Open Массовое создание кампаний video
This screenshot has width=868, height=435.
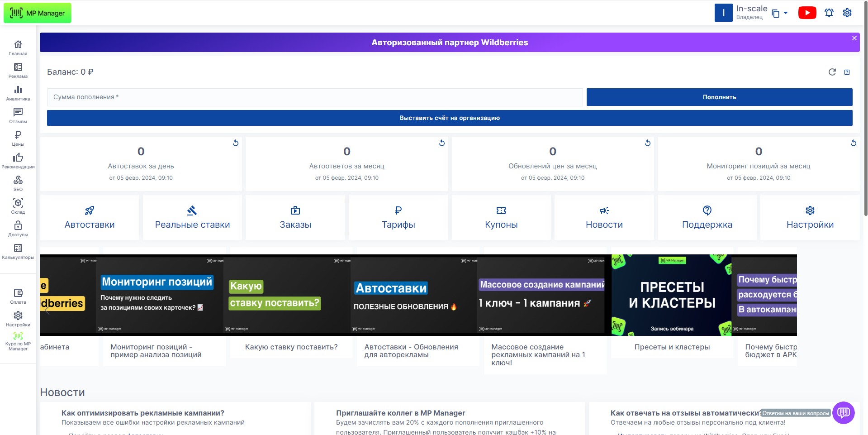coord(541,295)
